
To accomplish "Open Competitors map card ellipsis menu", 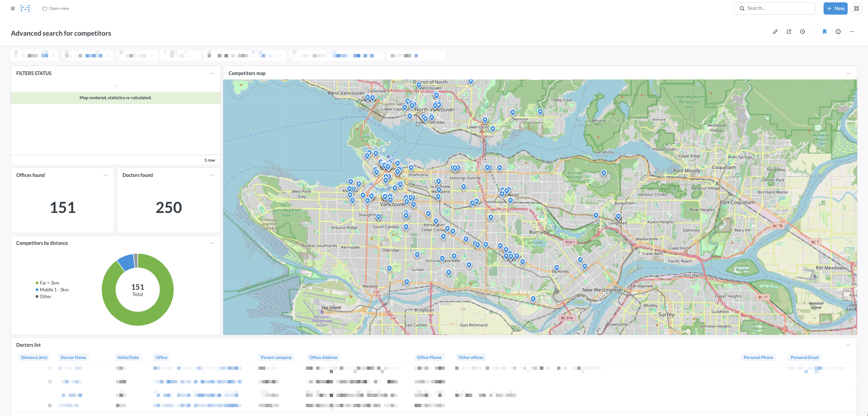I will coord(849,73).
